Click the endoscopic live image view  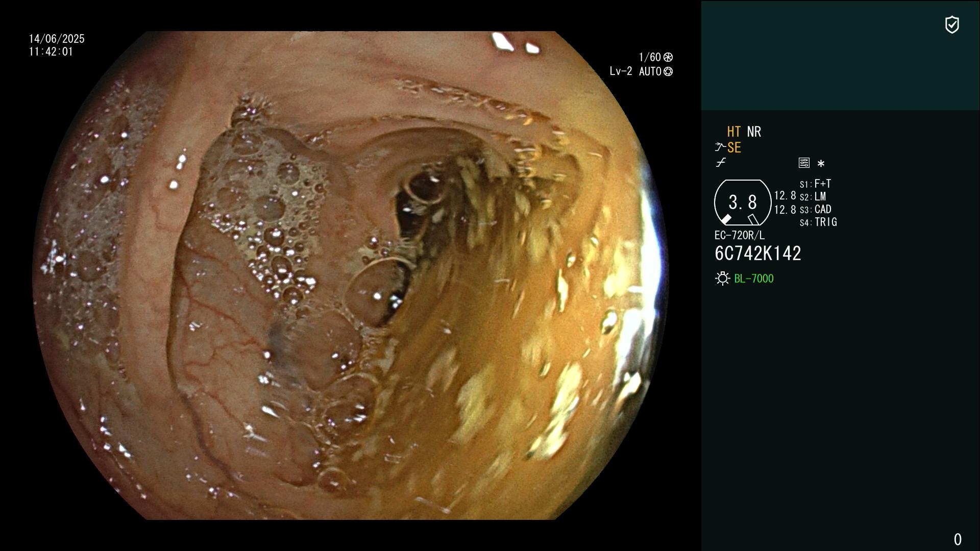(x=350, y=275)
